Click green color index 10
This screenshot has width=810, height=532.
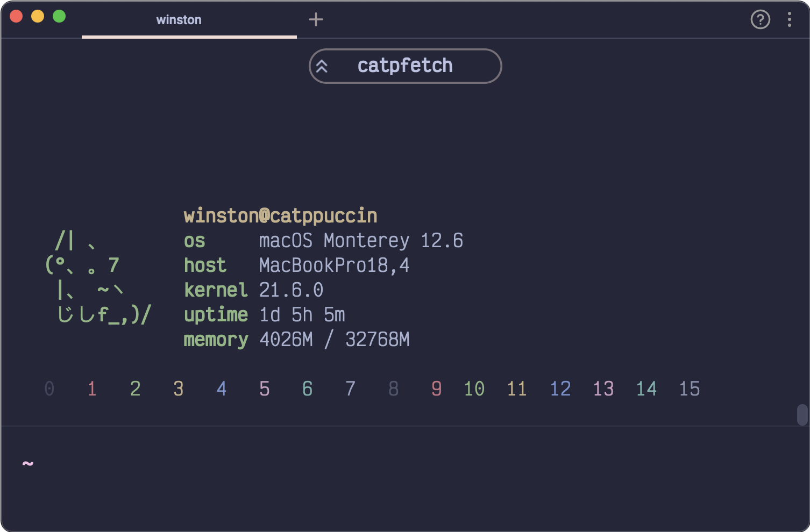tap(474, 389)
